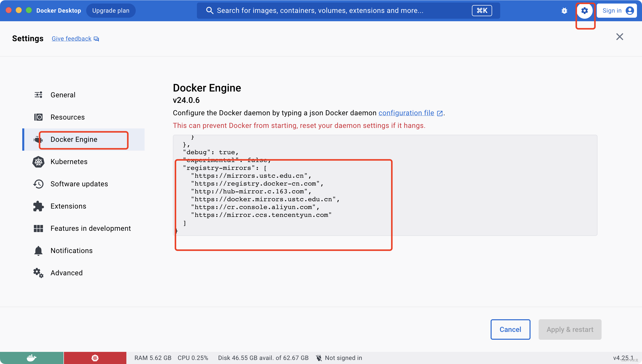Open the Settings gear icon in the title bar
The image size is (642, 364).
point(584,11)
